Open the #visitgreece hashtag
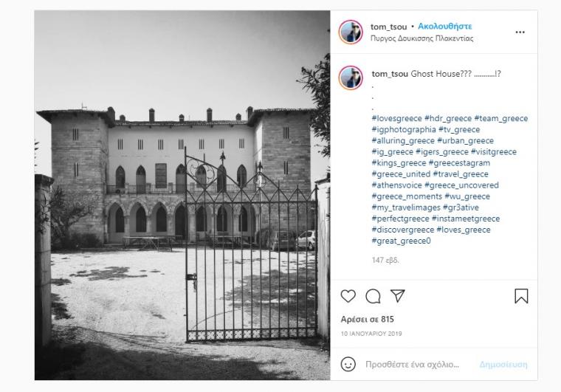The image size is (561, 392). pos(493,152)
